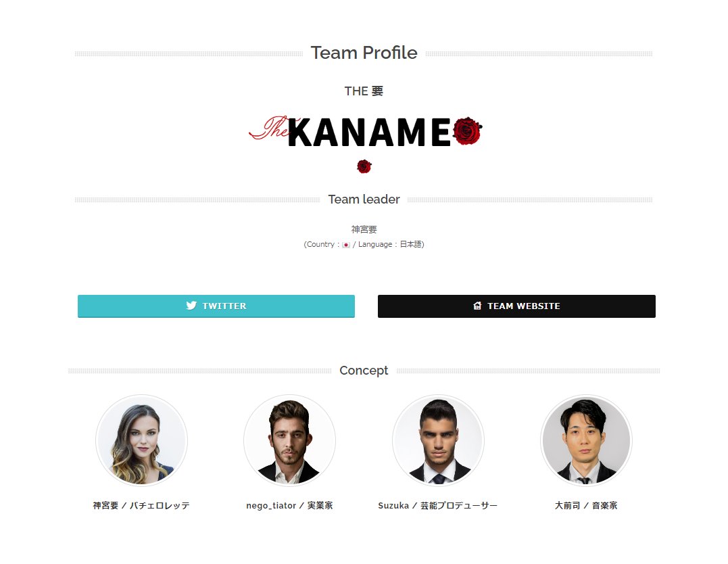Open the TEAM WEBSITE button
This screenshot has width=728, height=564.
(516, 306)
